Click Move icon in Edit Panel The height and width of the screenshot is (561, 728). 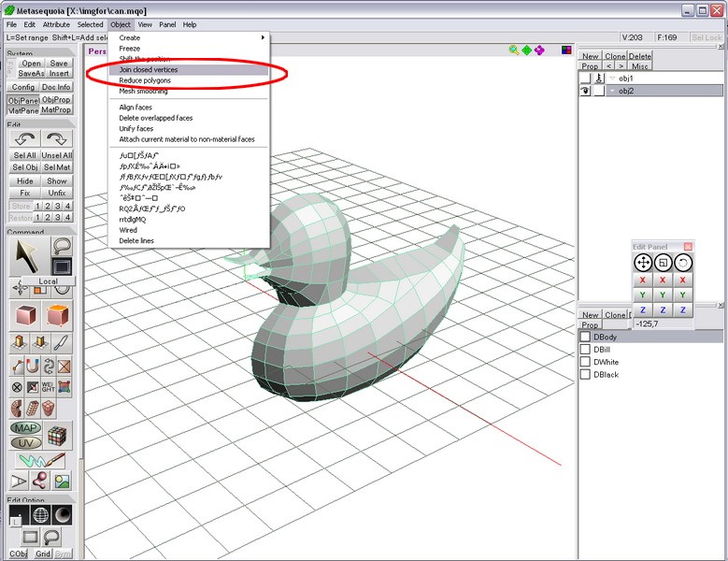pyautogui.click(x=643, y=263)
